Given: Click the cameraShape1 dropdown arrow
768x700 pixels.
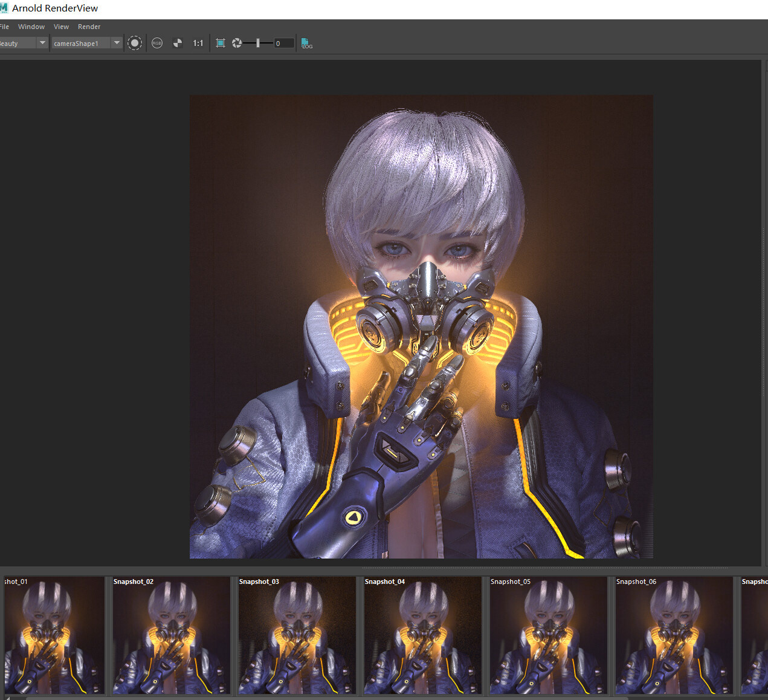Looking at the screenshot, I should 117,43.
